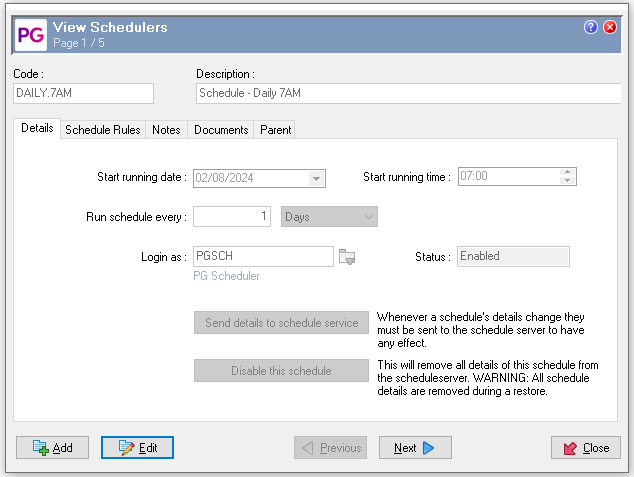The width and height of the screenshot is (634, 477).
Task: Click the Edit button
Action: [138, 448]
